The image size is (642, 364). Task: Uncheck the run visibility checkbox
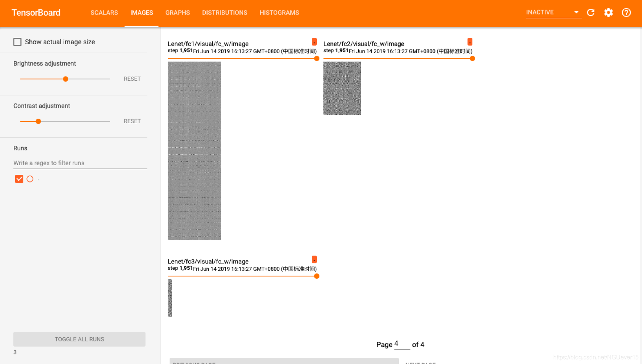coord(19,179)
